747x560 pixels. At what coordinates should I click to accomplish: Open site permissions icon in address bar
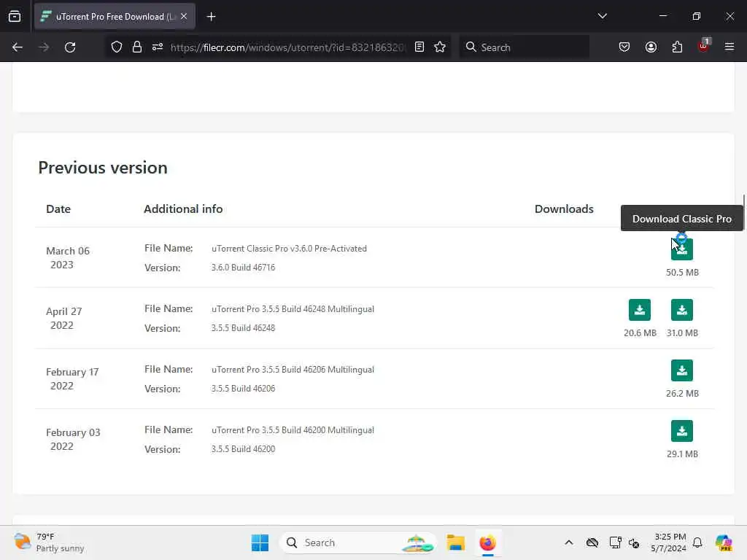[x=158, y=47]
